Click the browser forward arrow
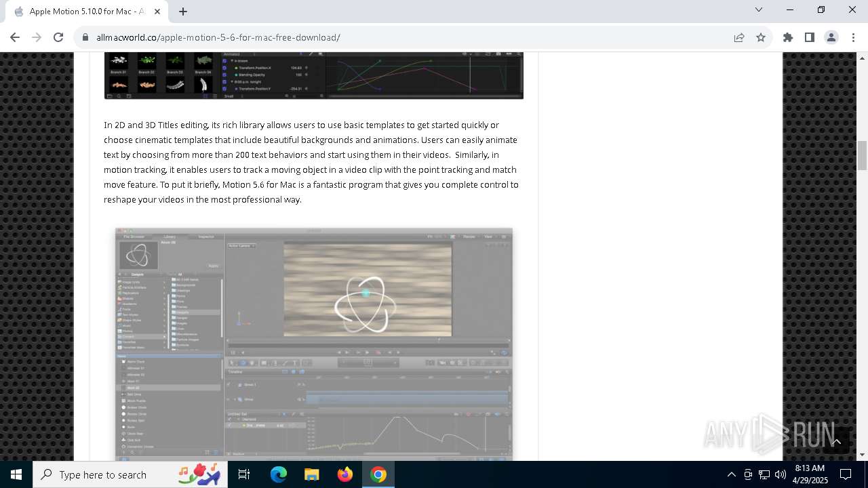Image resolution: width=868 pixels, height=488 pixels. 37,37
